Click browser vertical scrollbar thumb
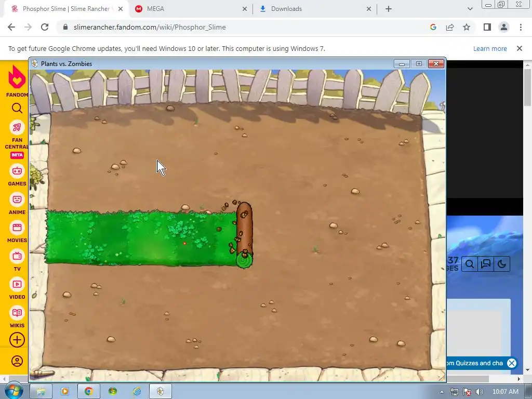This screenshot has width=532, height=399. [527, 87]
